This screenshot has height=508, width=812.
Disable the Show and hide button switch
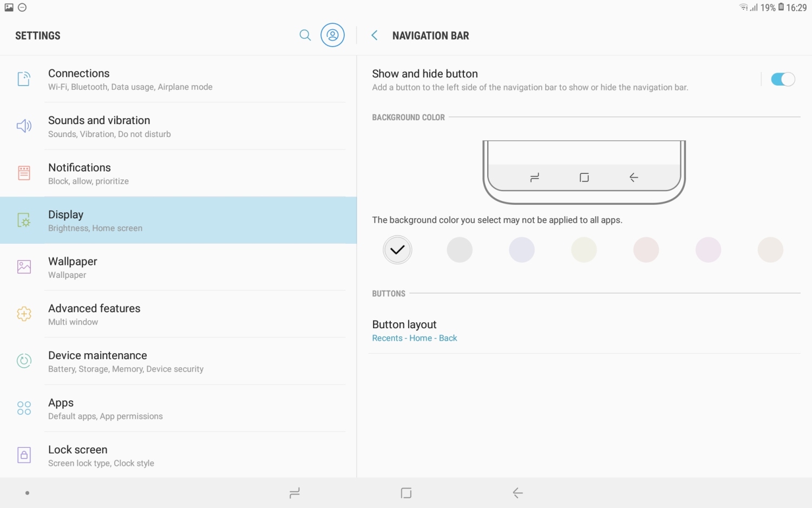782,80
